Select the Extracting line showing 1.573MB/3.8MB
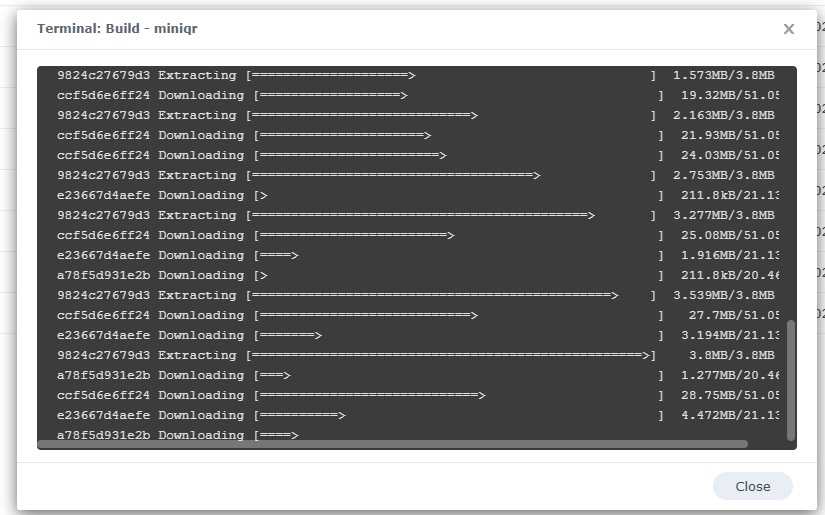This screenshot has width=825, height=515. tap(416, 75)
